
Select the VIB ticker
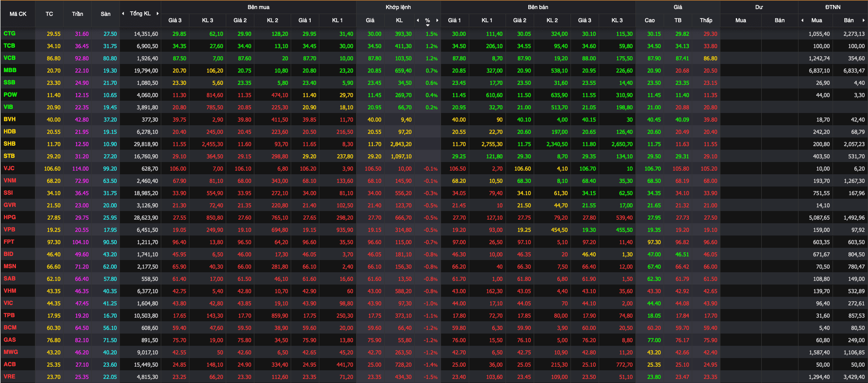coord(8,107)
